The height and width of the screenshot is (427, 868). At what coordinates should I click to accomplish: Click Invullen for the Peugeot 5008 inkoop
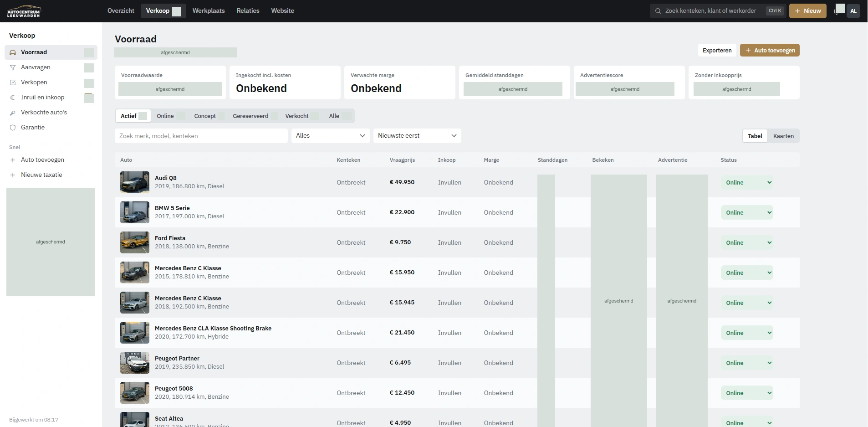click(449, 393)
